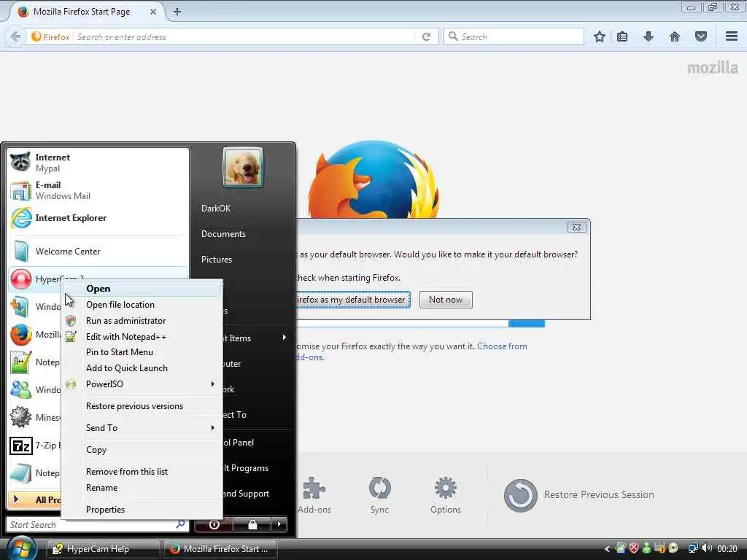Screen dimensions: 747x560
Task: Open Documents in Start menu
Action: [223, 234]
